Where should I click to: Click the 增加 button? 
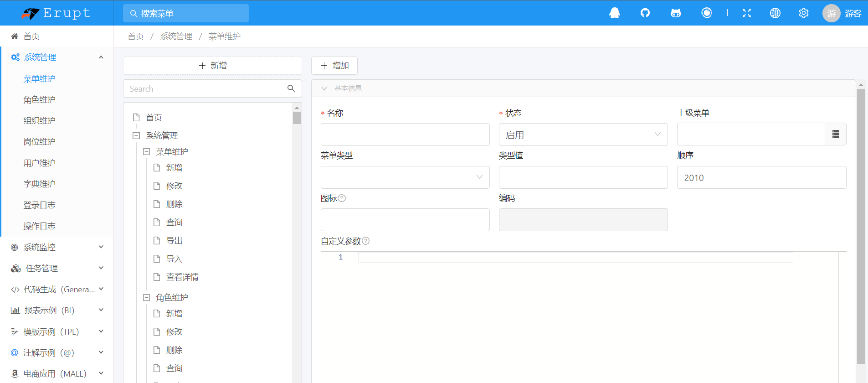(334, 66)
